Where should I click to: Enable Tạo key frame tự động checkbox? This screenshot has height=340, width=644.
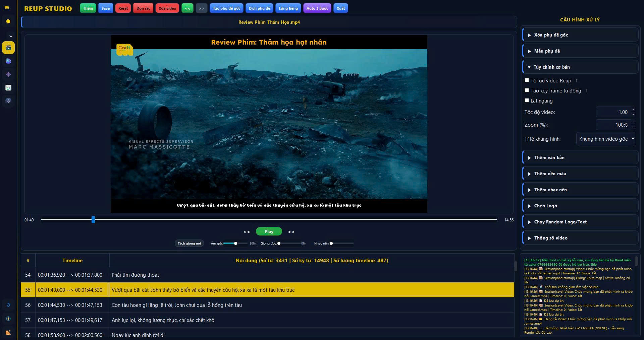pos(527,90)
